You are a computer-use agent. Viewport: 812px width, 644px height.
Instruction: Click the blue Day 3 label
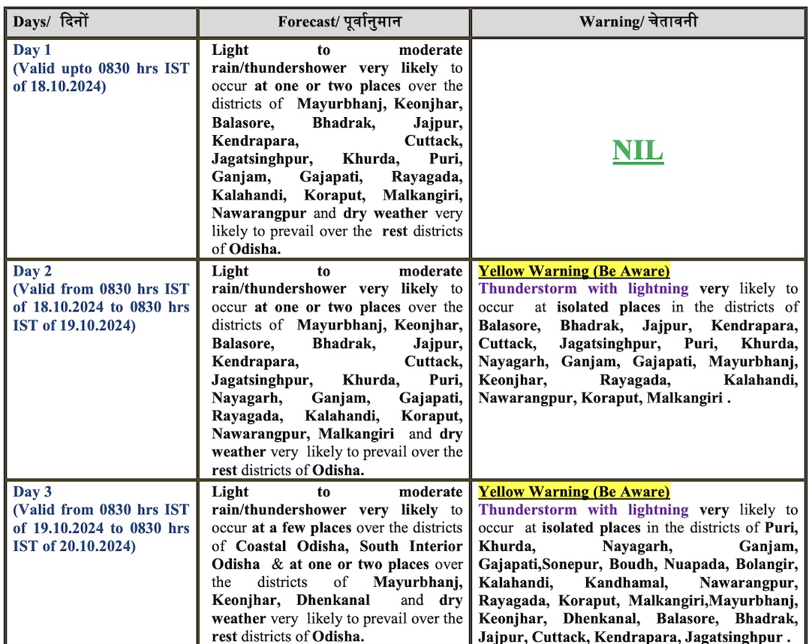tap(32, 492)
